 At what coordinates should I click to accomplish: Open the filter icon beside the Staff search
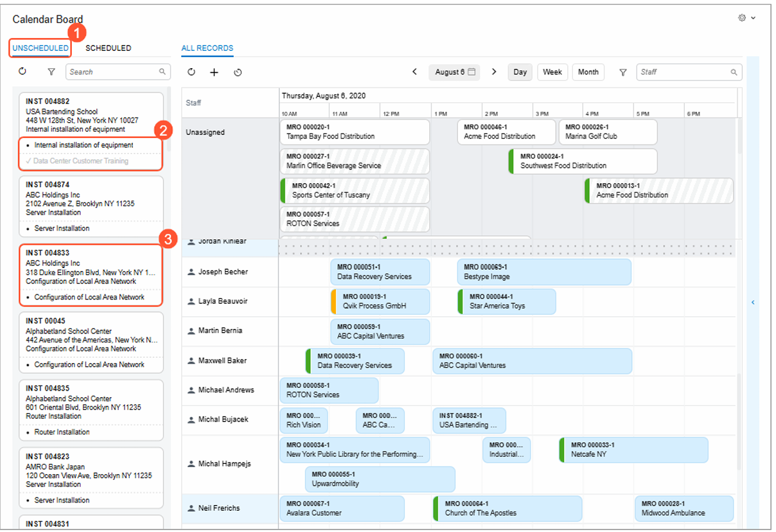pos(622,73)
